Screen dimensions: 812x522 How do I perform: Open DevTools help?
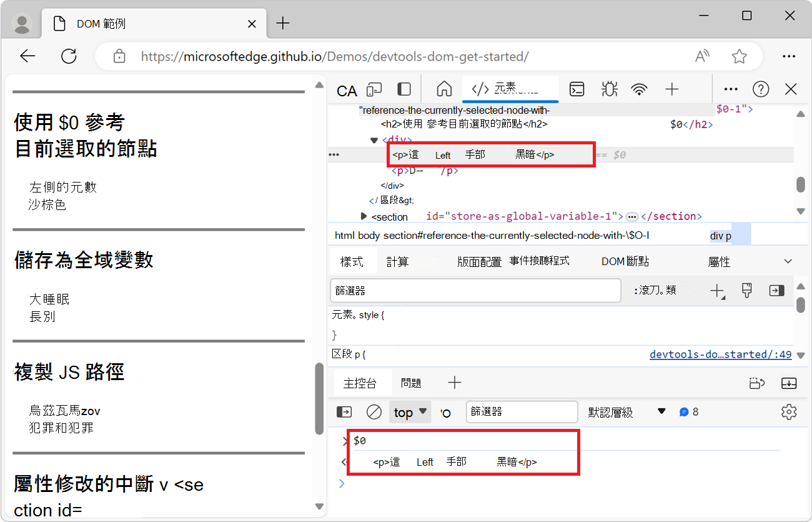coord(761,89)
